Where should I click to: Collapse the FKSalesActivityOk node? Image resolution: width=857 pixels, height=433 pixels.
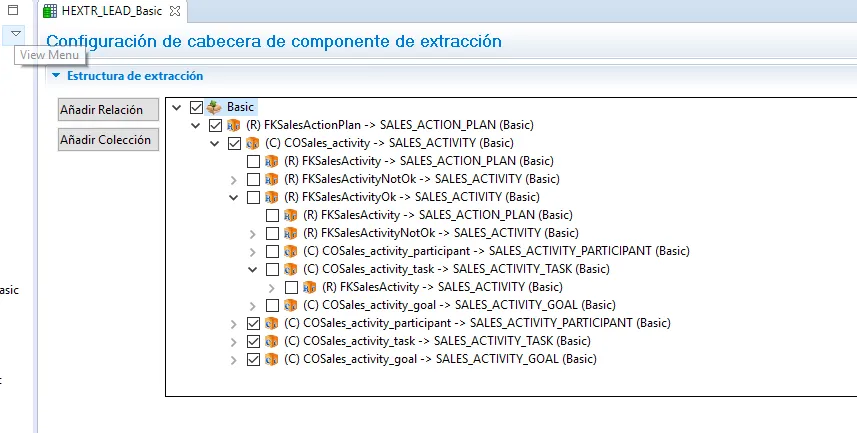click(233, 197)
